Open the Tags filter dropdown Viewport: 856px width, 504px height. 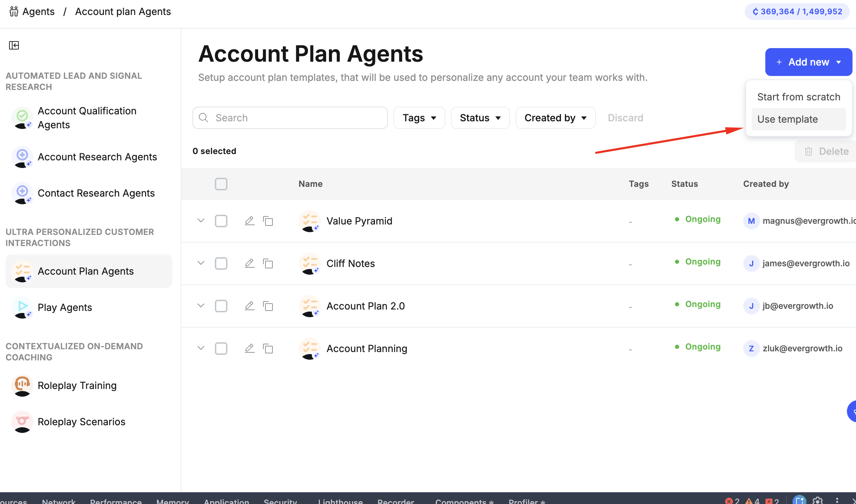(419, 118)
